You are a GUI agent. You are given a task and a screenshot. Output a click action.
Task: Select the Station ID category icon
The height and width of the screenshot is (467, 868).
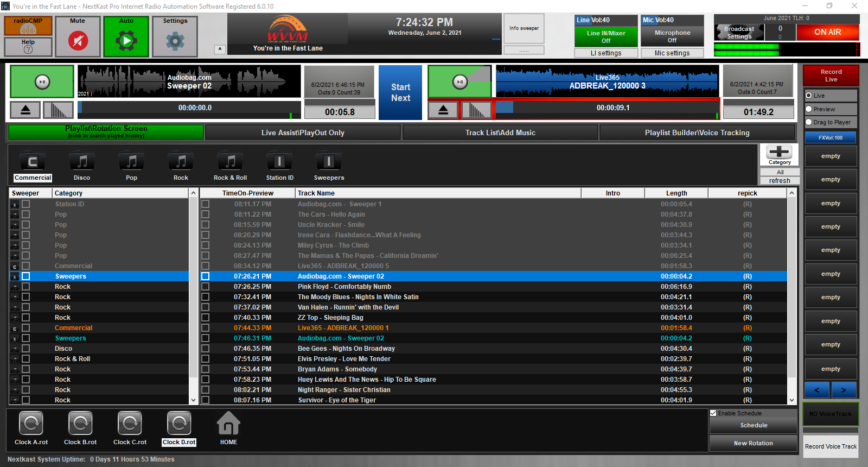click(279, 166)
